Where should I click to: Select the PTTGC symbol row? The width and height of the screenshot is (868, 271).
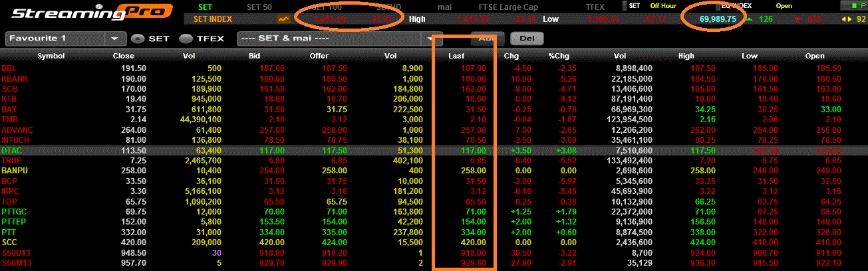click(x=434, y=211)
